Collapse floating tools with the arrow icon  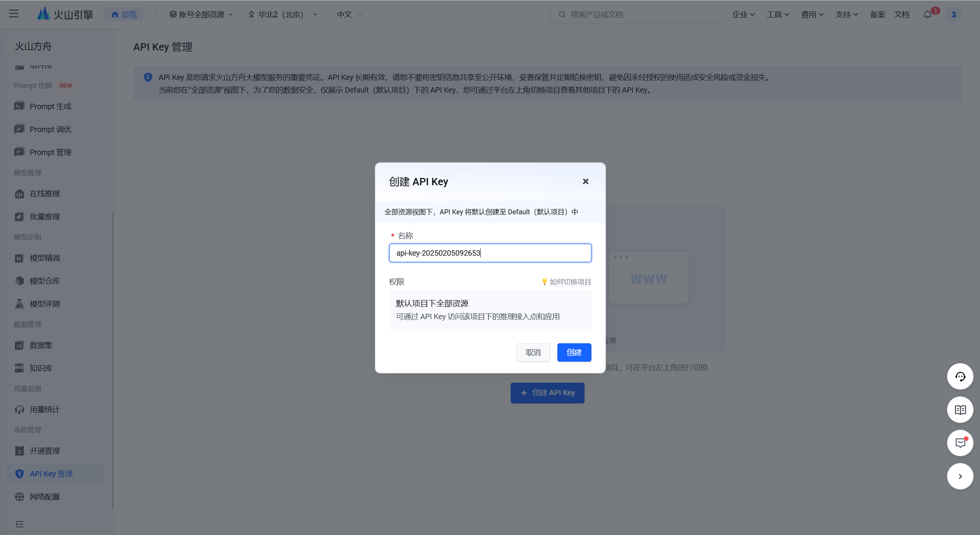960,476
